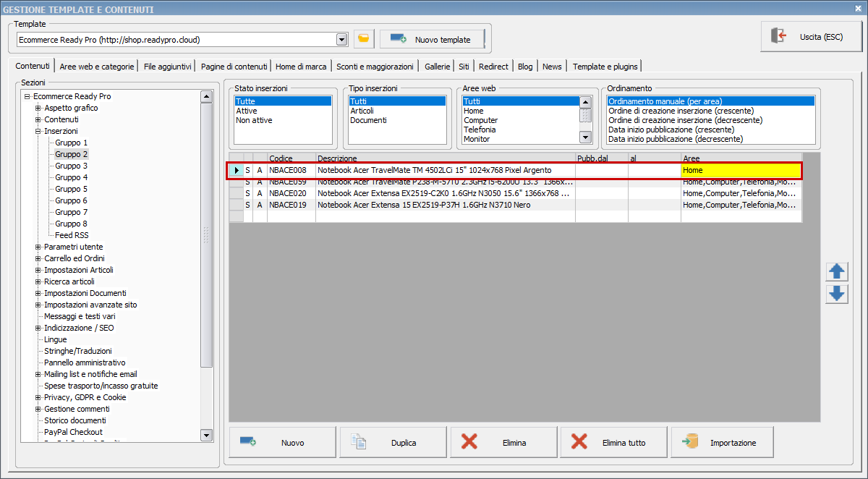This screenshot has height=479, width=868.
Task: Click the Importazione button
Action: pos(723,443)
